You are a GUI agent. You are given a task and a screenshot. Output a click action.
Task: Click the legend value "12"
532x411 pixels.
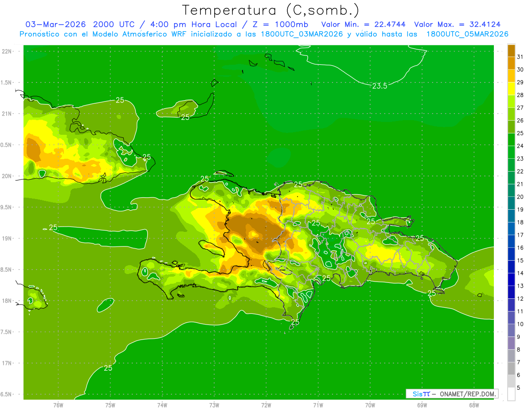[520, 298]
